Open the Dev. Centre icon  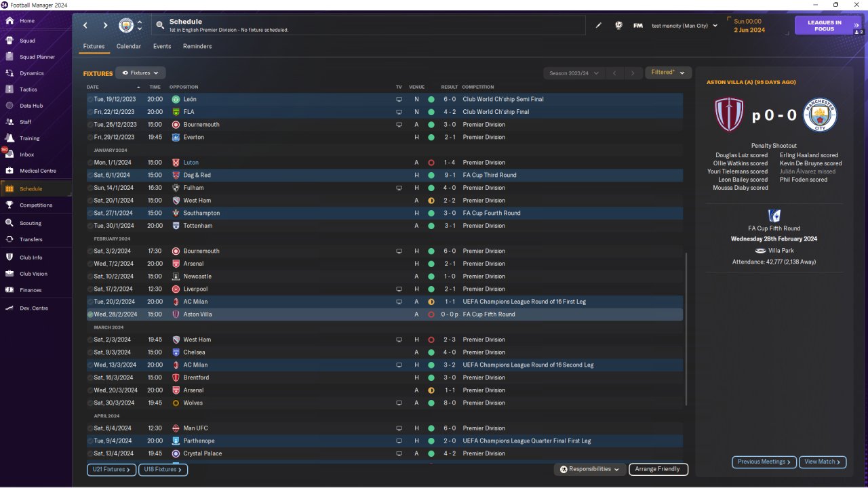click(x=9, y=308)
